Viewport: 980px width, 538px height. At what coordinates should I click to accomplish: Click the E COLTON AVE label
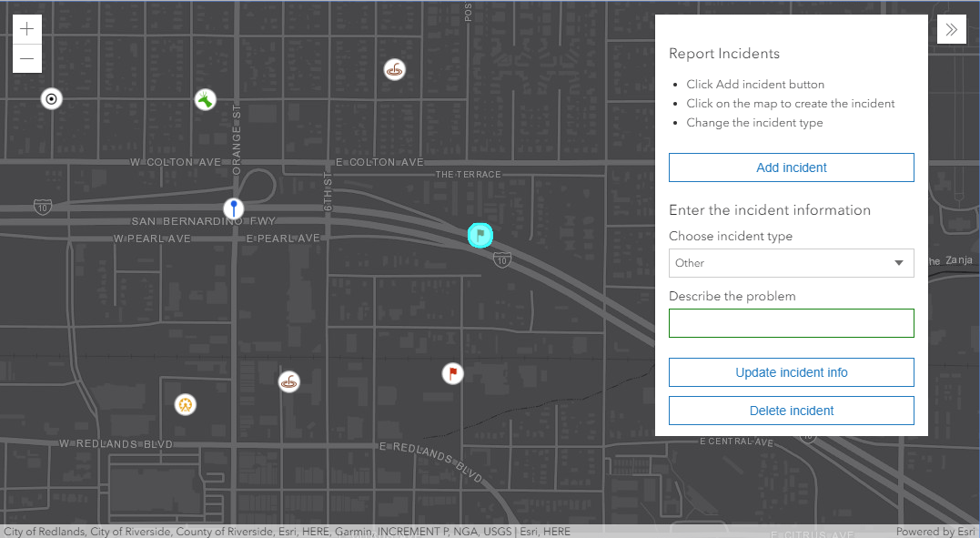click(379, 162)
